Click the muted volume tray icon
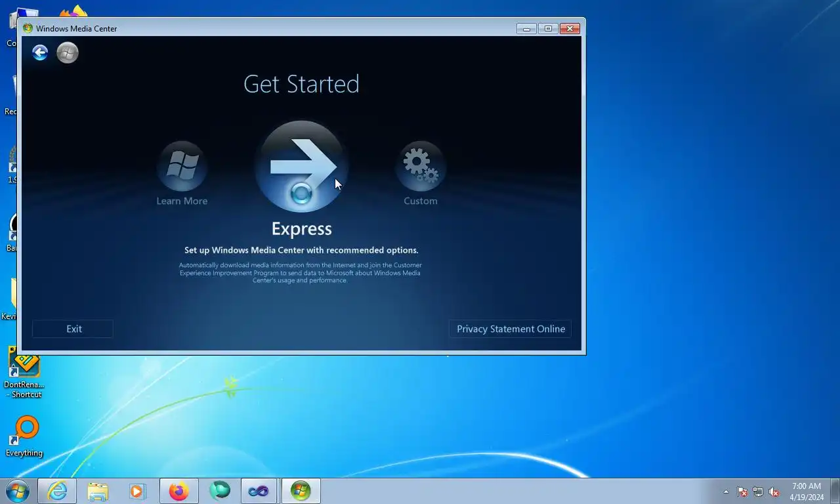Screen dimensions: 840x504 [x=774, y=492]
